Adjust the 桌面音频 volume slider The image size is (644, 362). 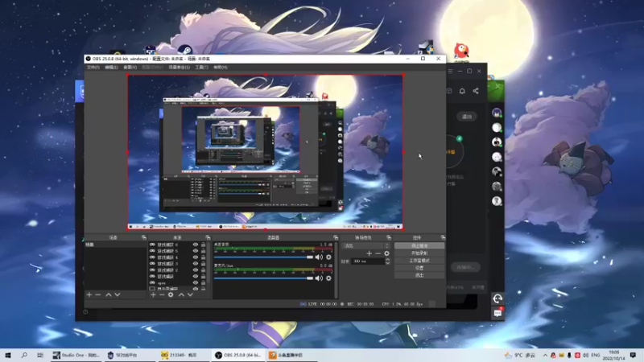264,257
